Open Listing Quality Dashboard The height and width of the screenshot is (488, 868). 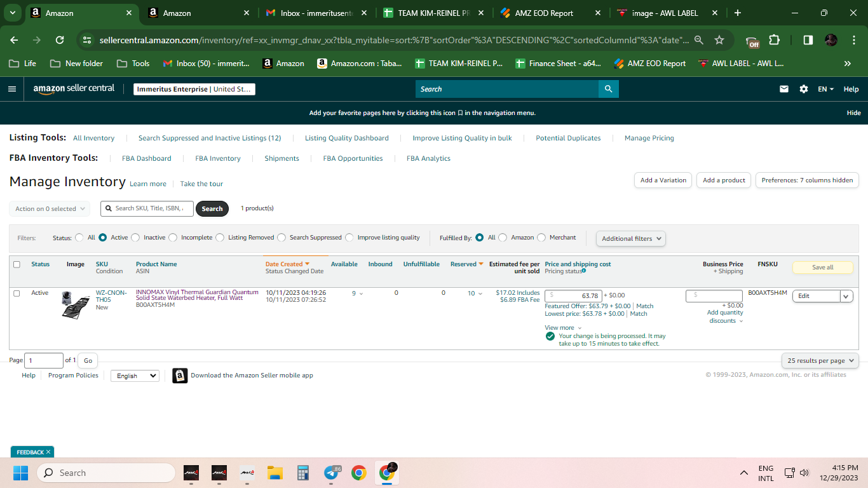coord(347,138)
